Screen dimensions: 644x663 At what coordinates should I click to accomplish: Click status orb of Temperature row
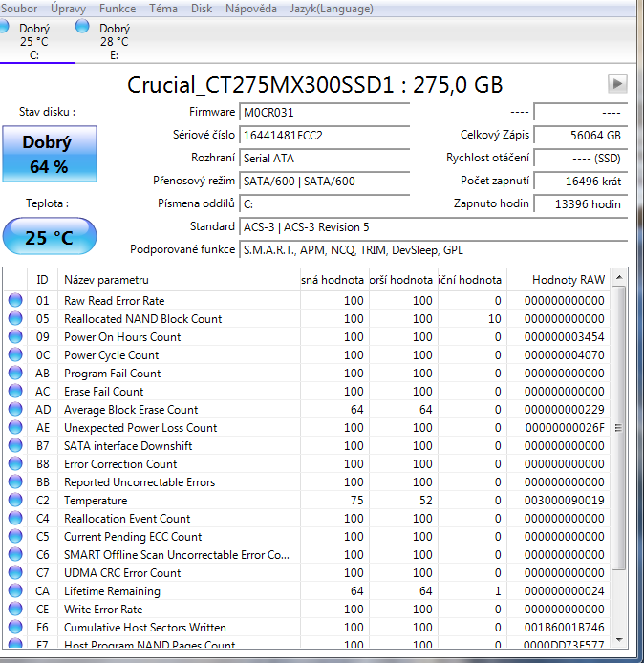point(15,500)
